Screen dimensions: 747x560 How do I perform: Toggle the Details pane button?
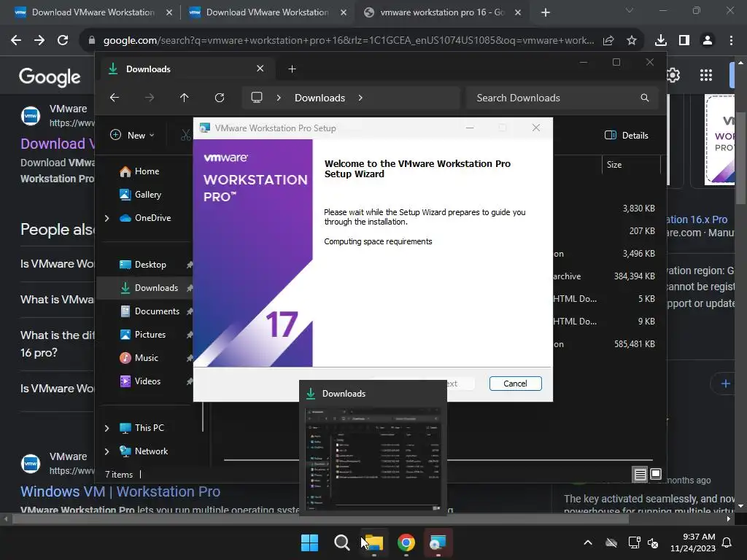coord(627,135)
